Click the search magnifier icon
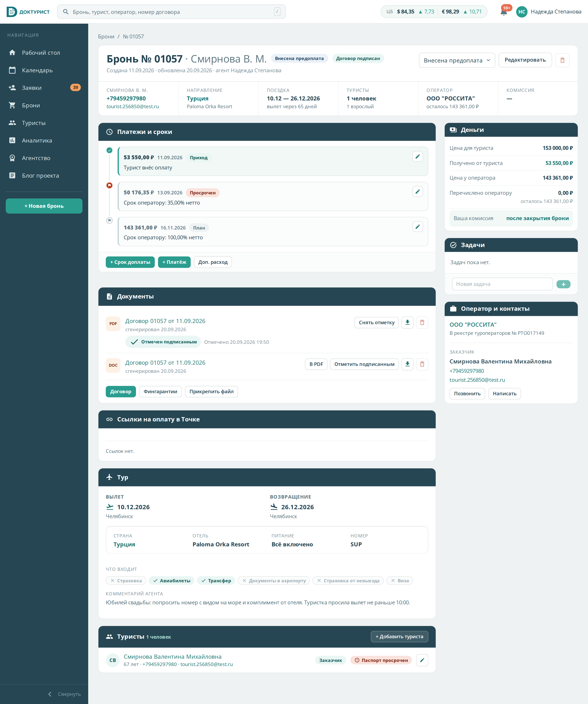 [66, 12]
